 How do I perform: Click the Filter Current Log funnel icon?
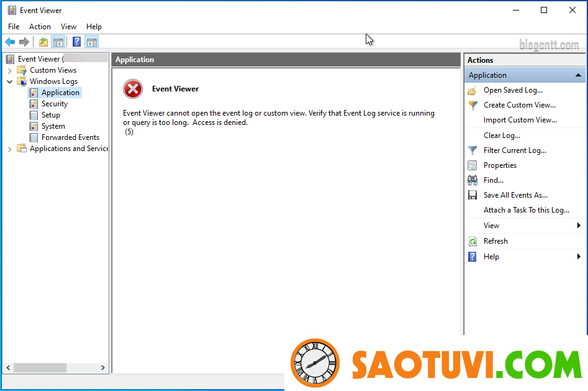[473, 150]
